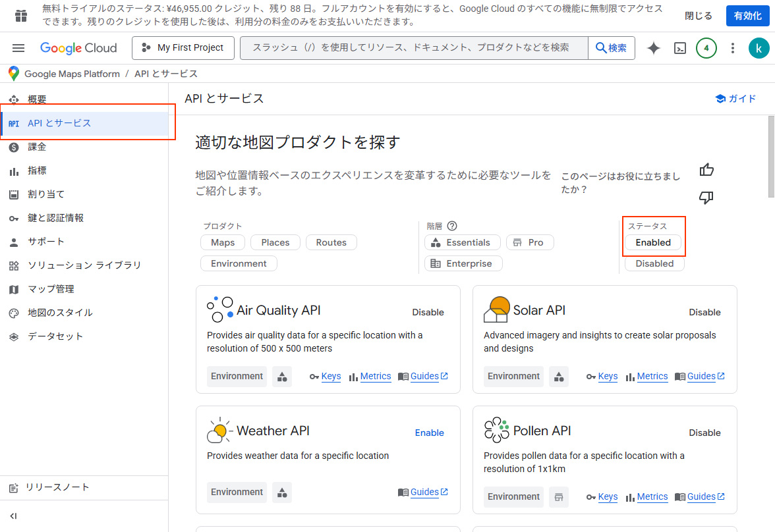Go to 地図のスタイル in sidebar
The image size is (775, 532).
tap(60, 313)
